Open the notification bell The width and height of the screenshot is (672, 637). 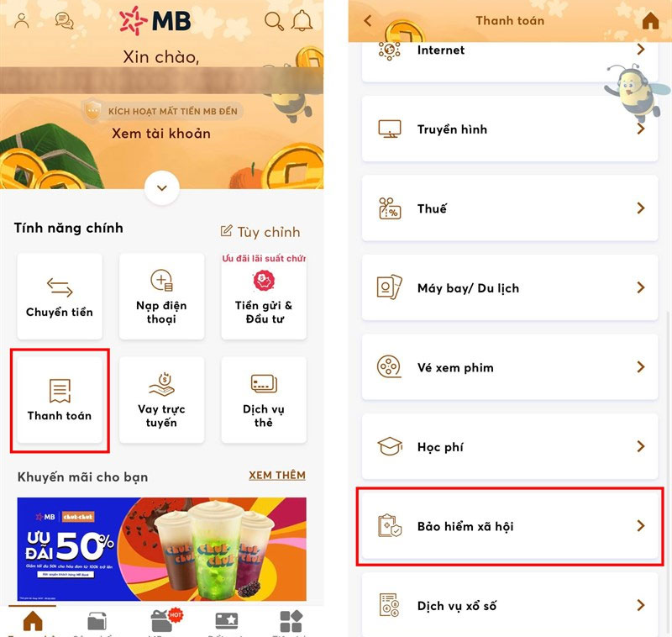click(x=302, y=20)
